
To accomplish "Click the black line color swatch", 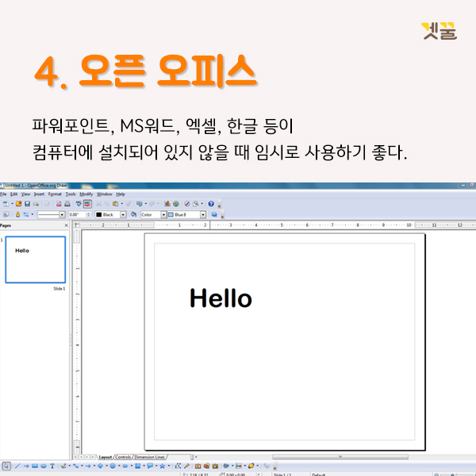I will 99,215.
